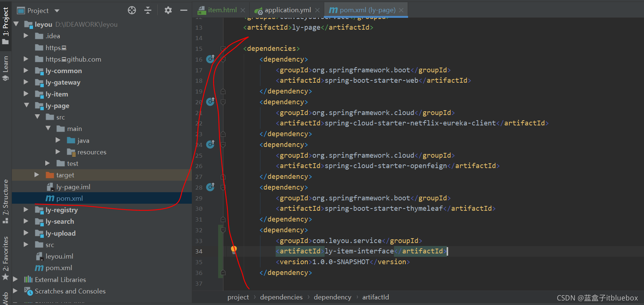Click spring-cloud-starter-openfeign artifact text

[386, 166]
